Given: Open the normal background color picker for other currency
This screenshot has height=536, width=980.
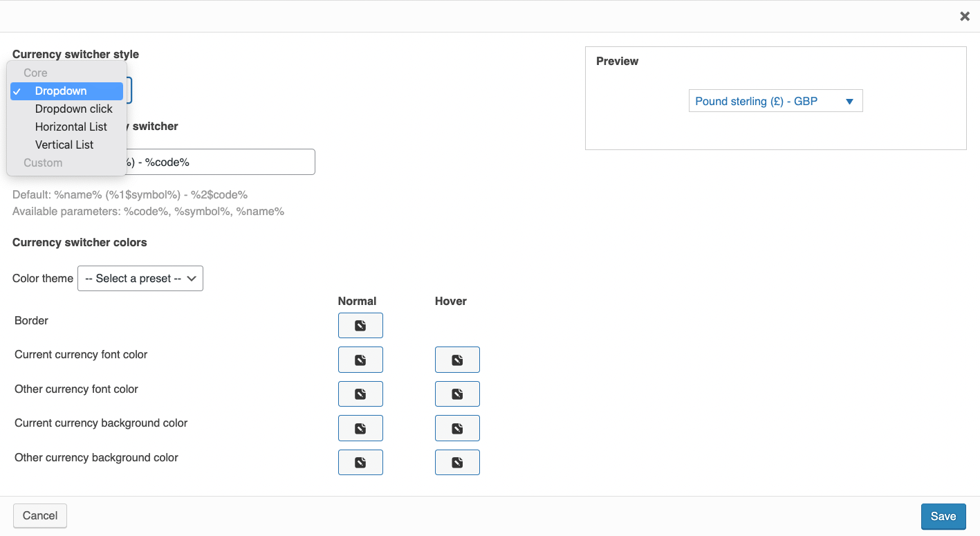Looking at the screenshot, I should [360, 462].
